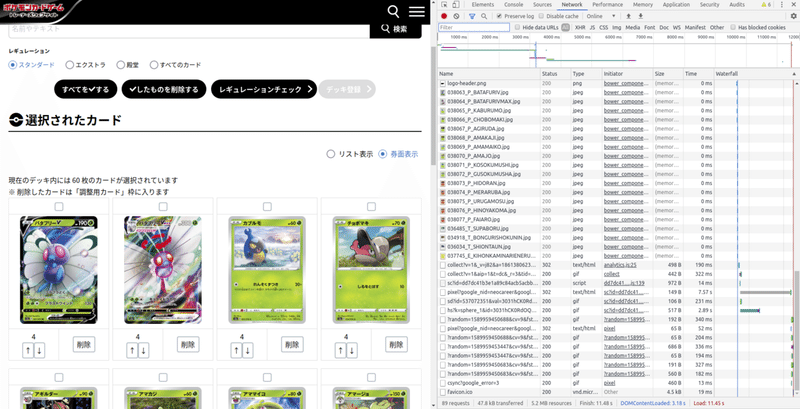
Task: Open the Memory tab
Action: [642, 5]
